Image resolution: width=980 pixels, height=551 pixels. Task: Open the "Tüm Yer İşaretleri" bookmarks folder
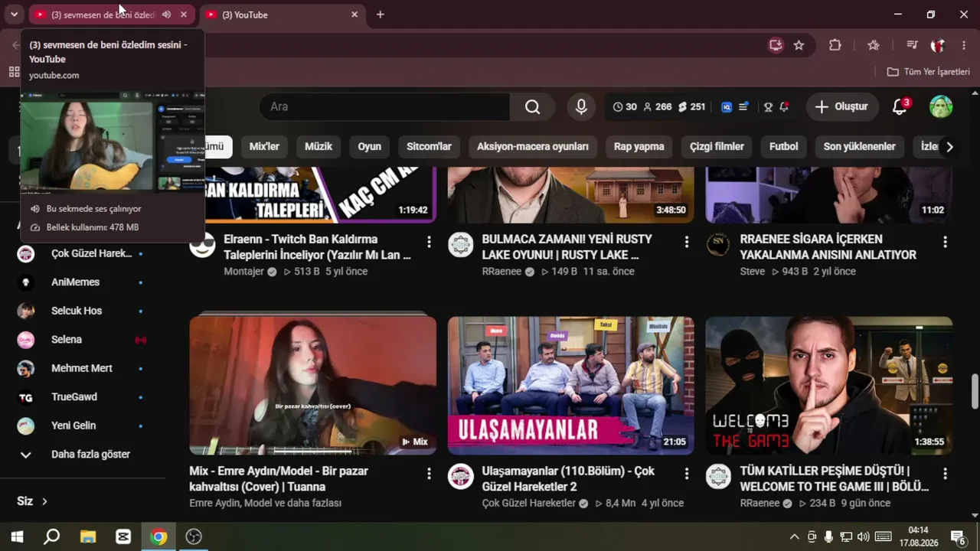(x=928, y=71)
